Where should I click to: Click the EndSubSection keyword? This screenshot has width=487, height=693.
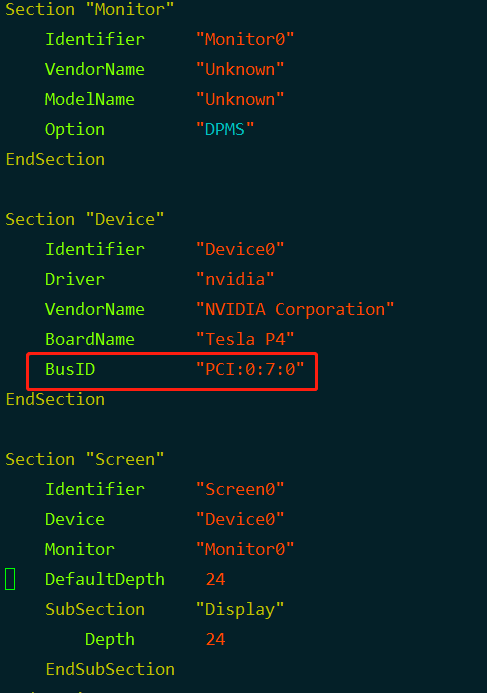tap(110, 669)
